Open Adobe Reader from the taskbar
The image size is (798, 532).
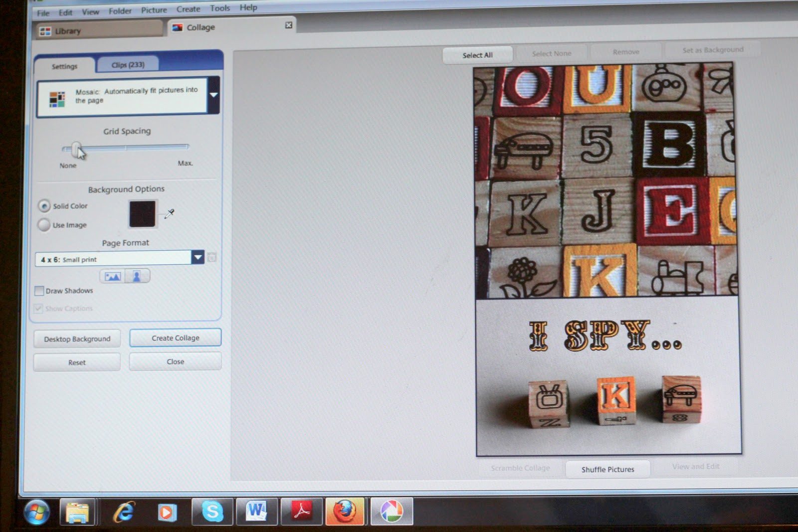point(302,512)
